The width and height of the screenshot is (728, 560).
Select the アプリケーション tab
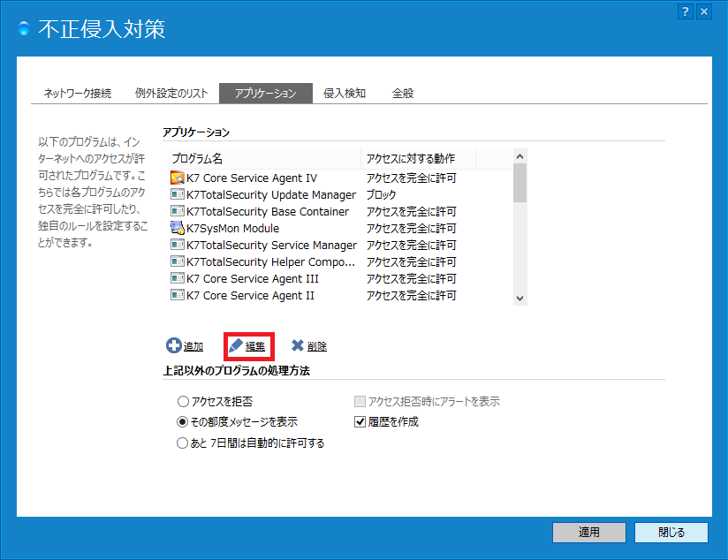coord(266,94)
